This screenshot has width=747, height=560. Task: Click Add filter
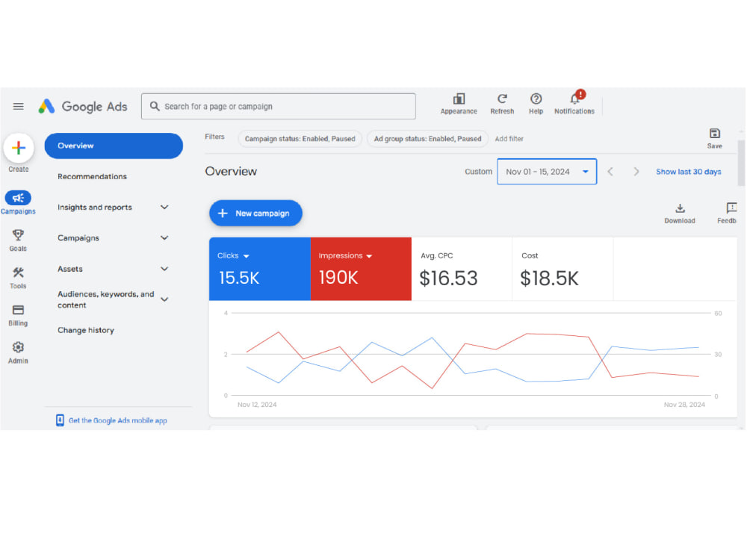coord(509,139)
